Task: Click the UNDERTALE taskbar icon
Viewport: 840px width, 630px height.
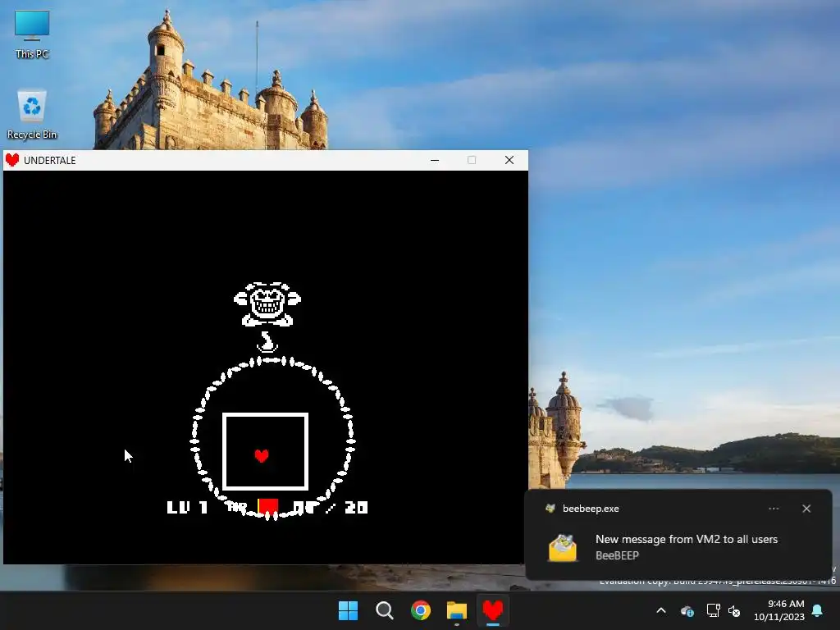Action: (x=493, y=610)
